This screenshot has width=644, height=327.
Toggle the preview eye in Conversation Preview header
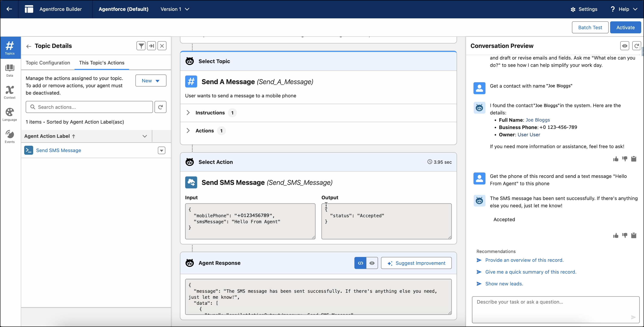click(625, 46)
